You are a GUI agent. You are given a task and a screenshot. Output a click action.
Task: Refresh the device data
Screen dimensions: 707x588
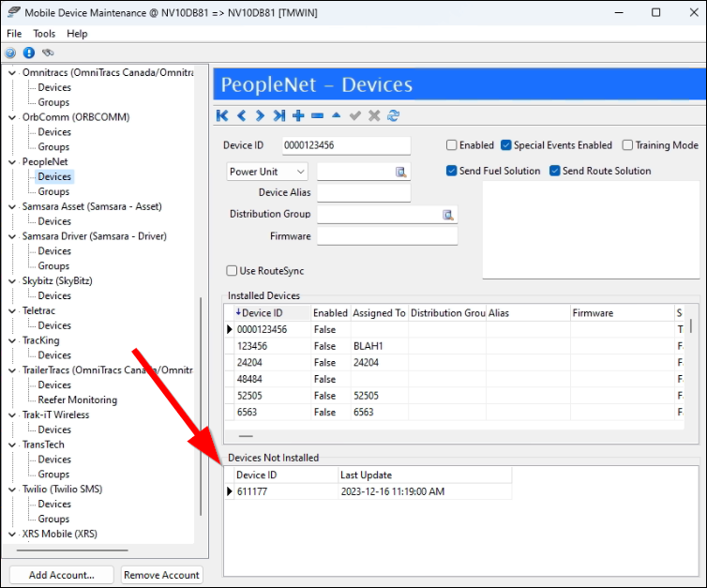[x=394, y=115]
